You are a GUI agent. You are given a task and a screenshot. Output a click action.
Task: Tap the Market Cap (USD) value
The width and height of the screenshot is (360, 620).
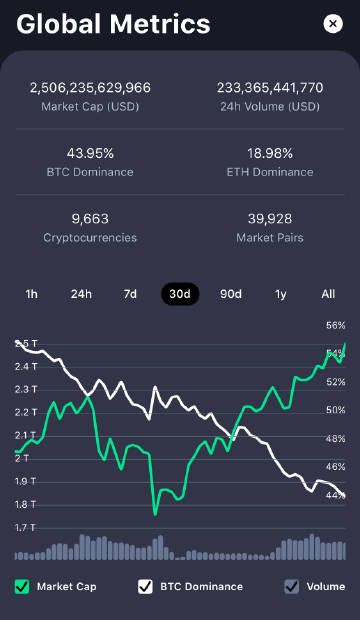click(x=90, y=87)
